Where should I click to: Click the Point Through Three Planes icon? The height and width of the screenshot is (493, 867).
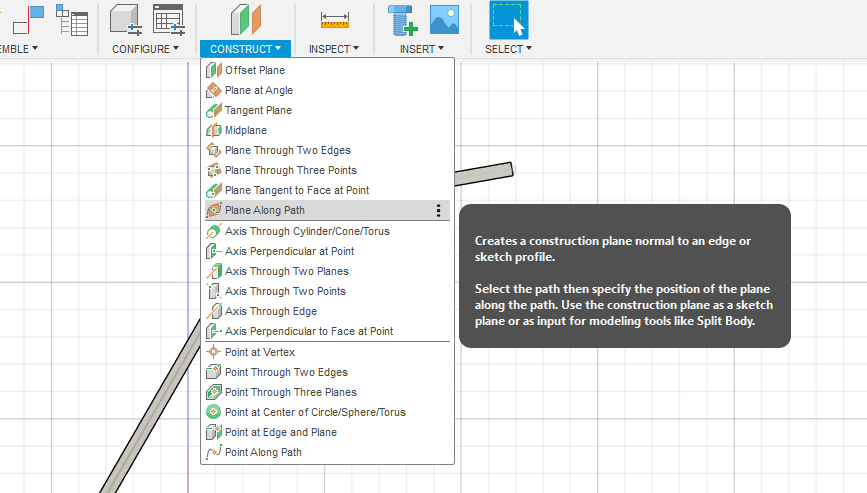214,392
